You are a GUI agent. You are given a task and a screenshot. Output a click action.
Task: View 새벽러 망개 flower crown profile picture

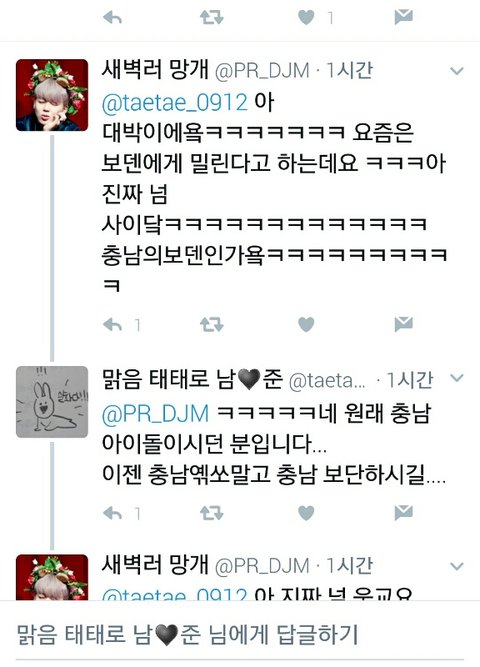coord(52,95)
